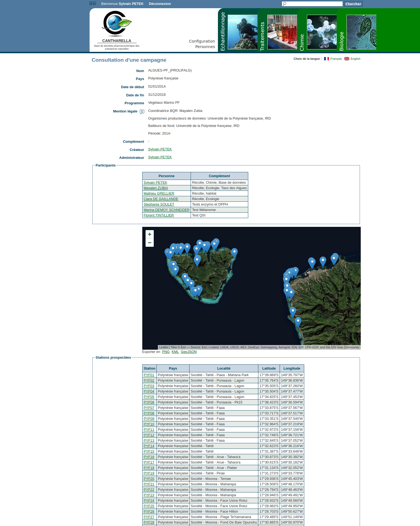Open the Personnes menu
Viewport: 420px width, 526px height.
coord(205,47)
